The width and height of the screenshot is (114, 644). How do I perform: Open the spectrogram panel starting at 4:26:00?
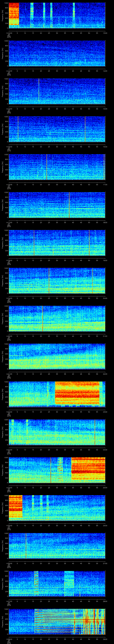pyautogui.click(x=57, y=546)
